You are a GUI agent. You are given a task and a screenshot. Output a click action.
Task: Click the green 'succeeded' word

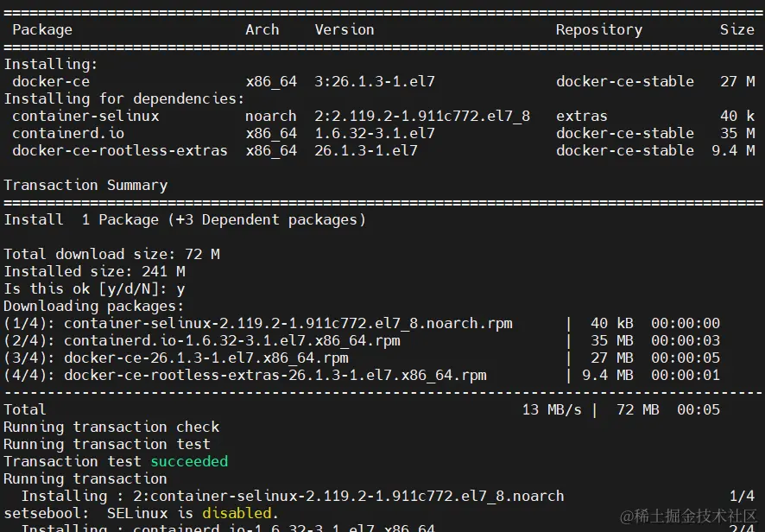[189, 462]
